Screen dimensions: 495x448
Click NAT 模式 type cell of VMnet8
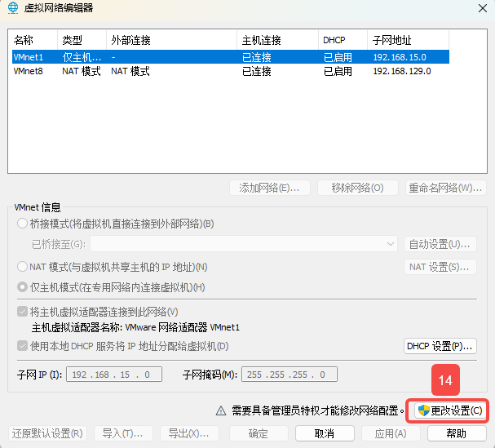pyautogui.click(x=82, y=71)
